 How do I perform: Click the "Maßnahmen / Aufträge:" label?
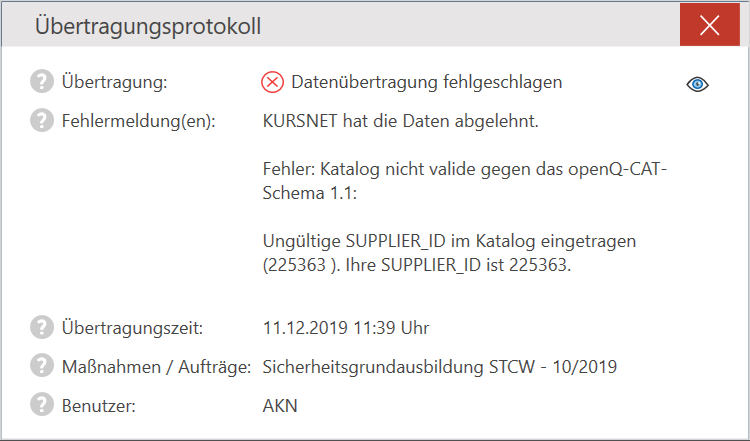pyautogui.click(x=155, y=366)
